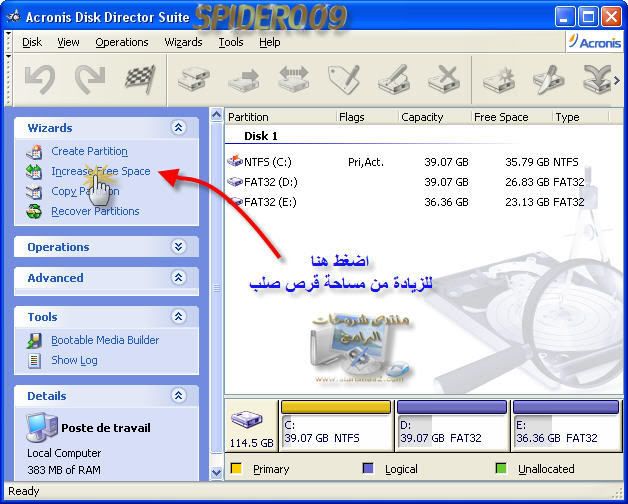Click the Recover Partitions green icon
Screen dimensions: 628x504
(x=34, y=212)
